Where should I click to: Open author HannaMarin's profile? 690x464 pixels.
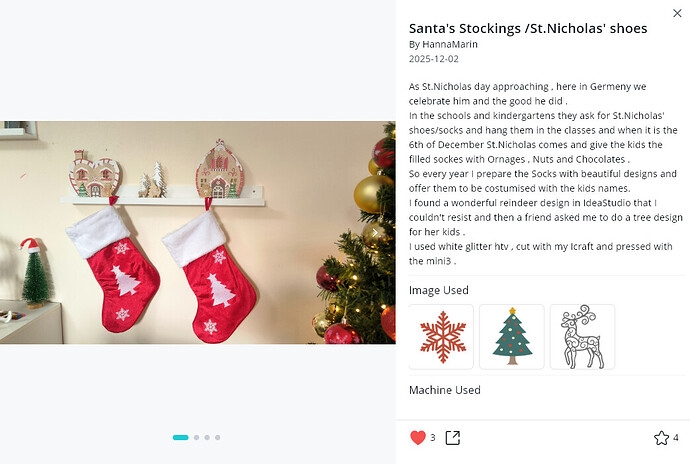click(x=446, y=45)
